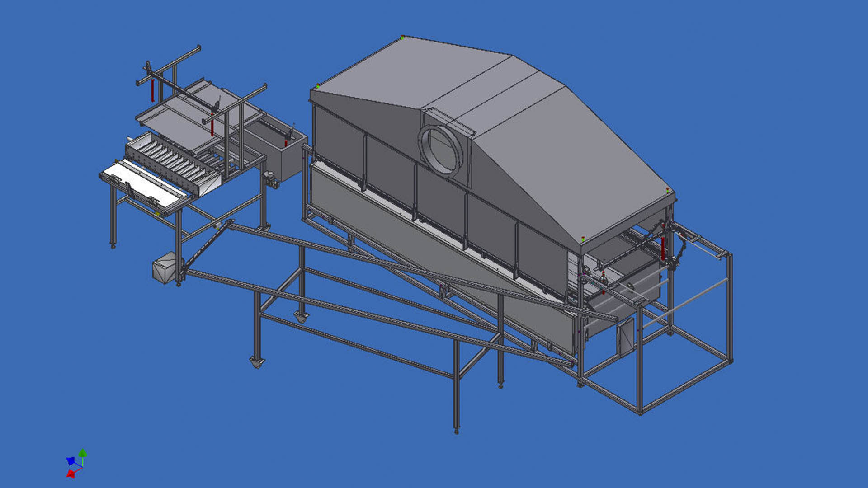The width and height of the screenshot is (868, 488).
Task: Select the small plate on the right-side frame
Action: [626, 337]
